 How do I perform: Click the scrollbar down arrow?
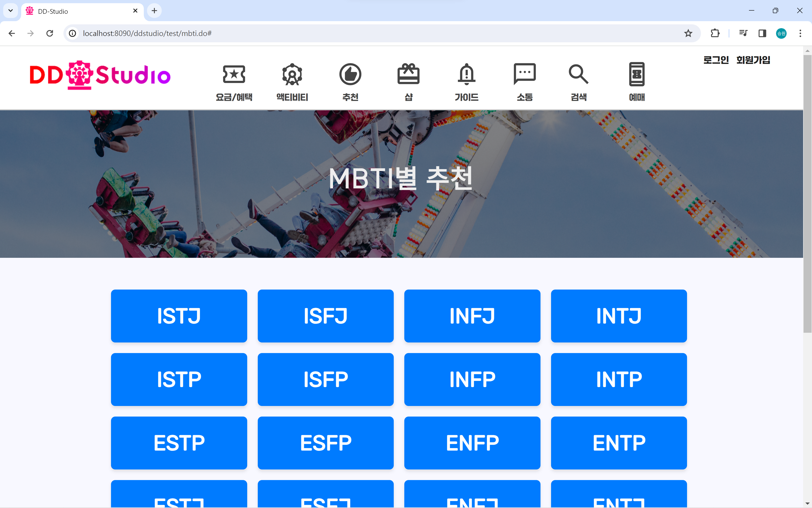point(807,503)
